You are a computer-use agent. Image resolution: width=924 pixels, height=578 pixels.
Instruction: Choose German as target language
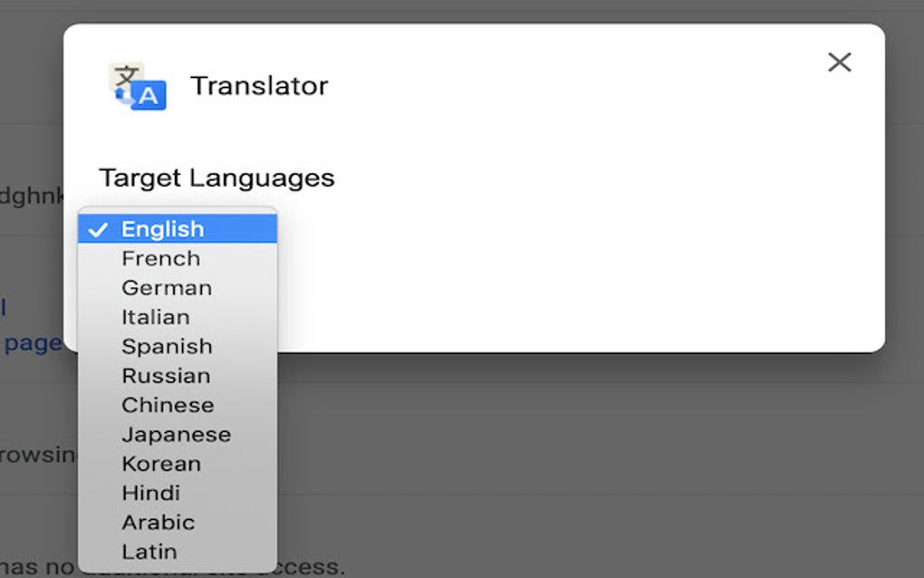[166, 287]
